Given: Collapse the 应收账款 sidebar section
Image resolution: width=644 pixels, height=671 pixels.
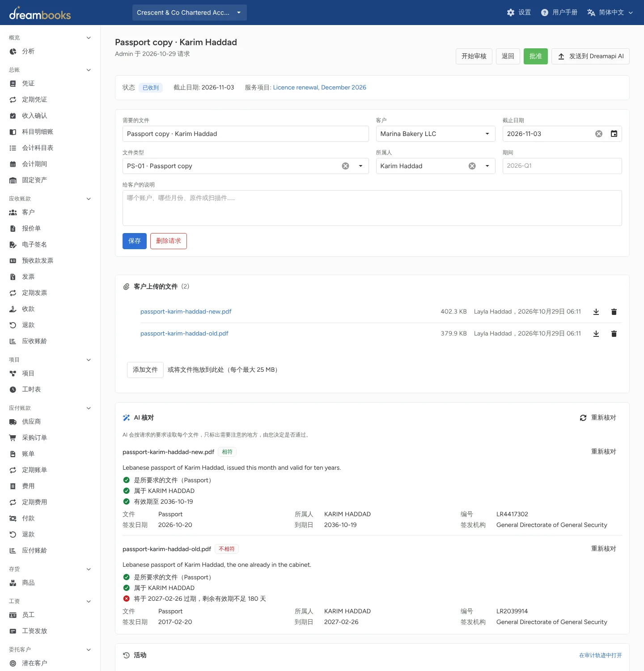Looking at the screenshot, I should tap(89, 199).
